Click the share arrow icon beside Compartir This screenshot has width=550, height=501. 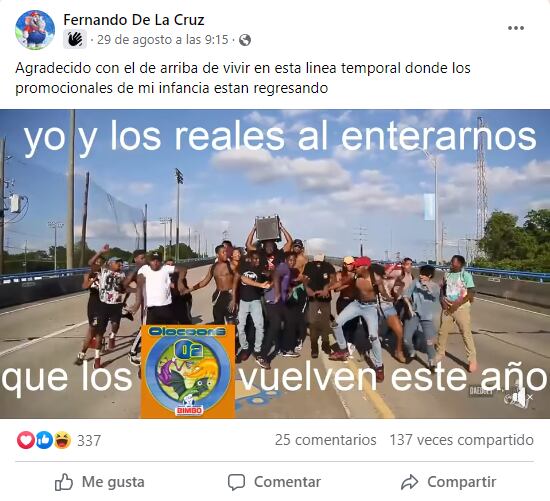[409, 482]
